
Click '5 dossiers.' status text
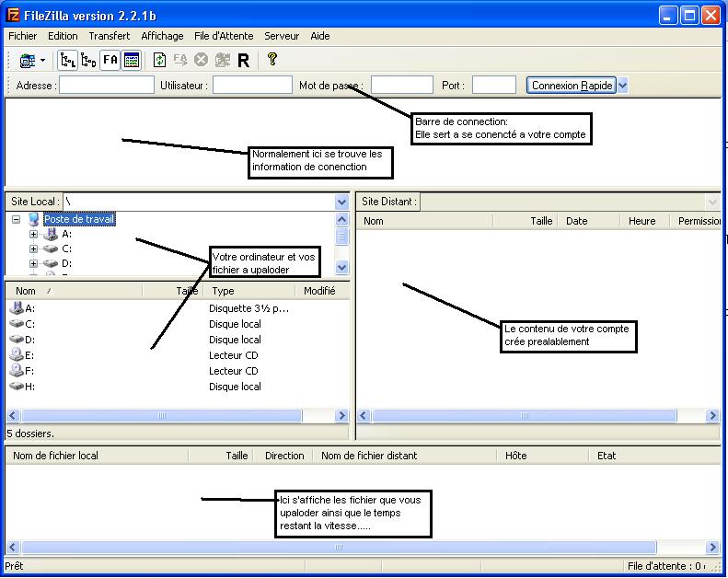(30, 433)
